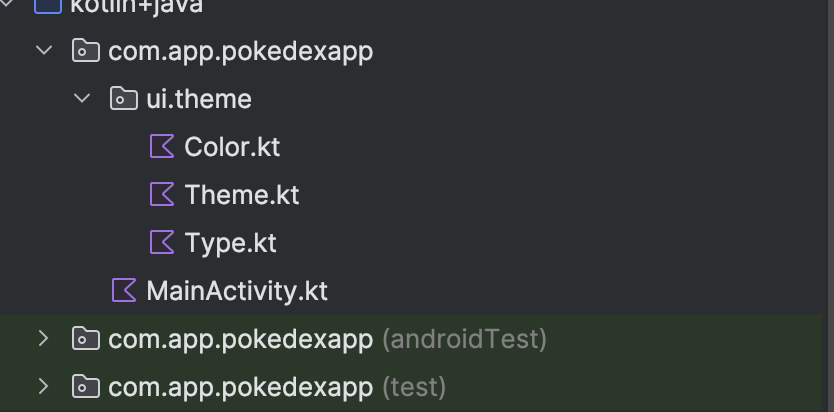Select the Color.kt file
Viewport: 834px width, 412px height.
[232, 147]
